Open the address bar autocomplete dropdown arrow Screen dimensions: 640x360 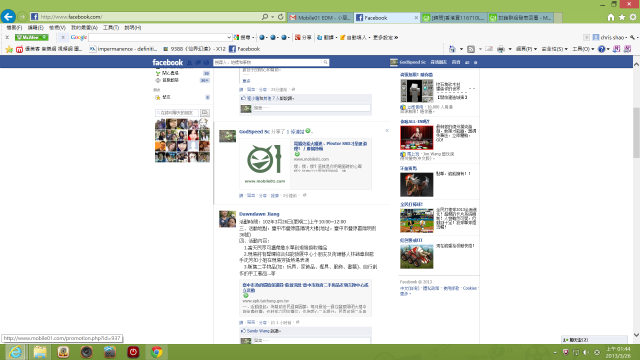tap(273, 17)
